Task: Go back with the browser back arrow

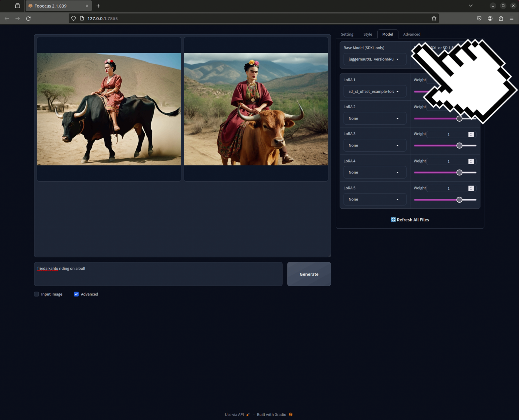Action: pos(7,18)
